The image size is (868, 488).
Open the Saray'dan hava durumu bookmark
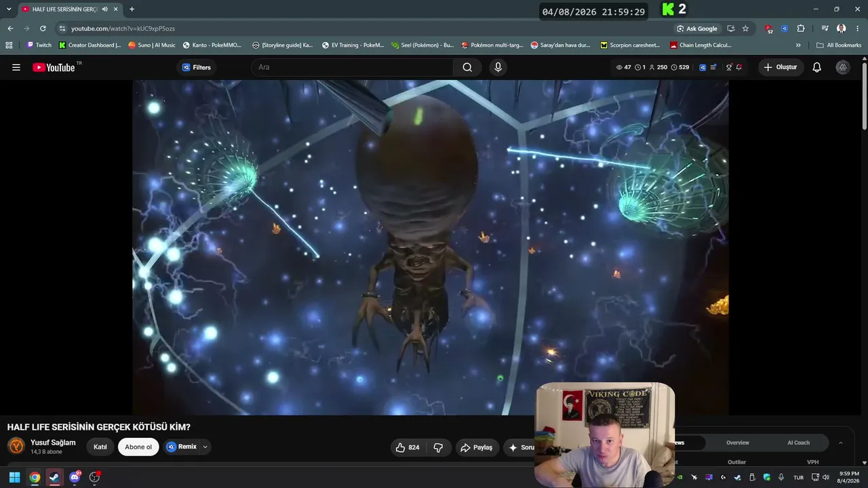pos(561,45)
